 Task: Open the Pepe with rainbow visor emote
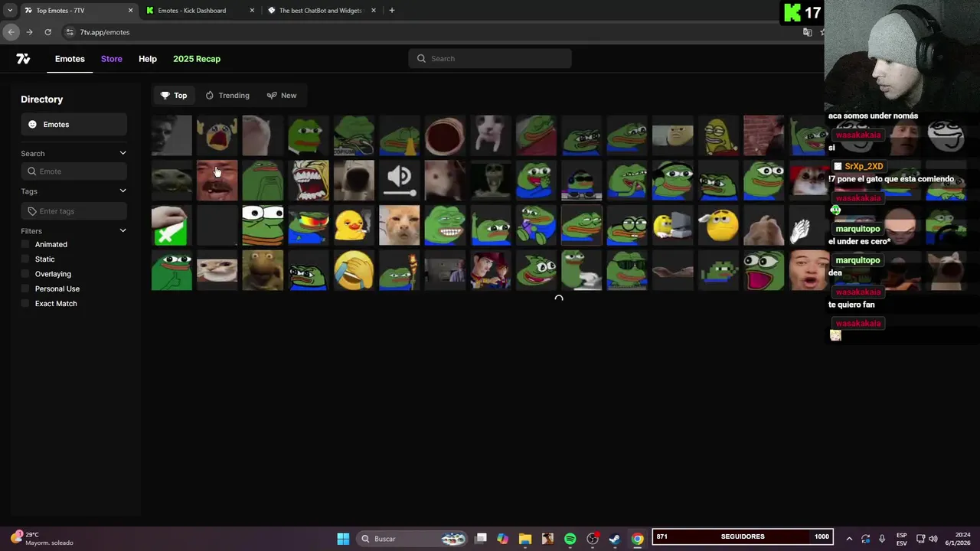[308, 226]
